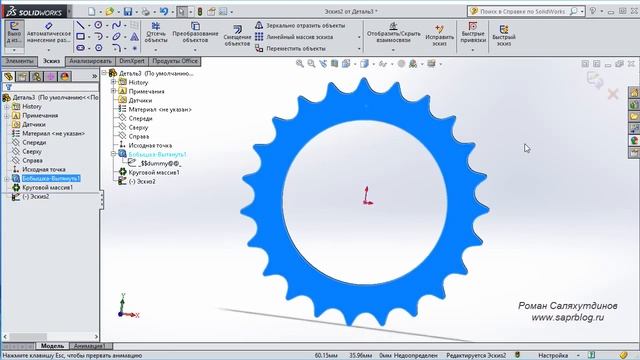Toggle Быстрые привязки quick snaps

pyautogui.click(x=473, y=33)
